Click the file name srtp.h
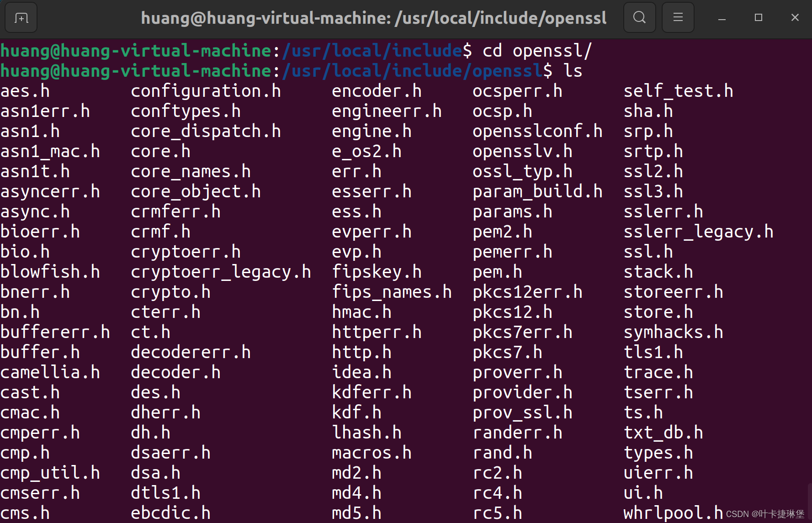This screenshot has height=523, width=812. point(653,151)
